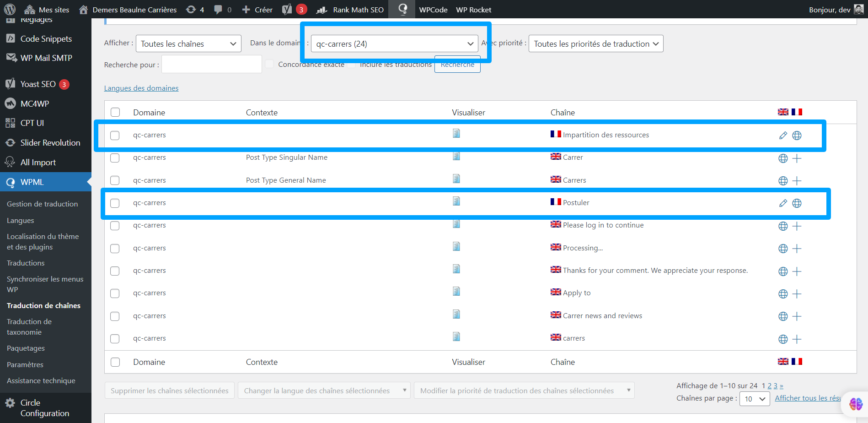
Task: Open WPCode in admin bar
Action: (x=433, y=10)
